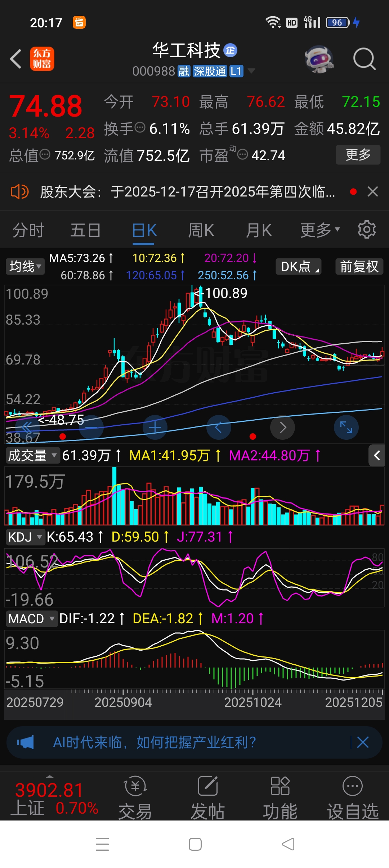This screenshot has height=868, width=389.
Task: Tap 设自选 add to watchlist
Action: coord(353,798)
